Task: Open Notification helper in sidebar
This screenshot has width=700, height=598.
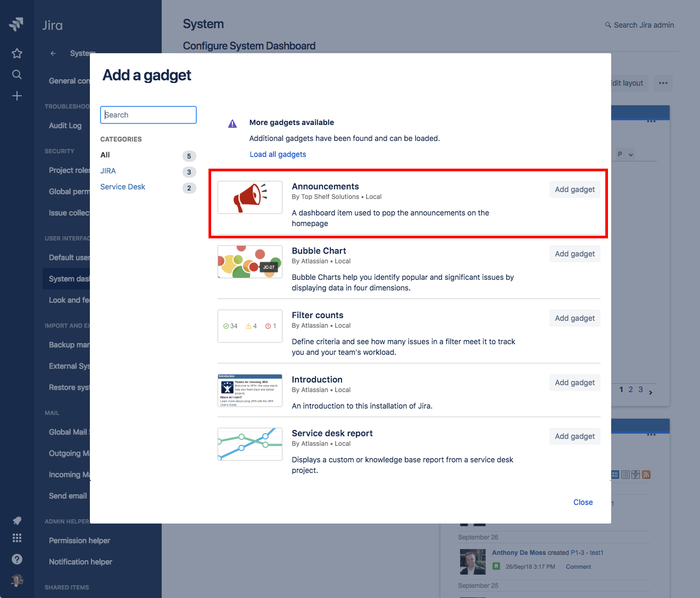Action: pos(81,562)
